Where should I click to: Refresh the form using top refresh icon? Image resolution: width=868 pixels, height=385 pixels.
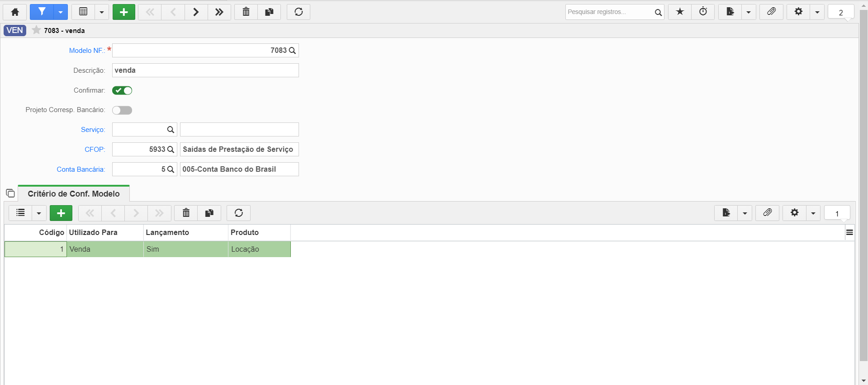pyautogui.click(x=299, y=12)
